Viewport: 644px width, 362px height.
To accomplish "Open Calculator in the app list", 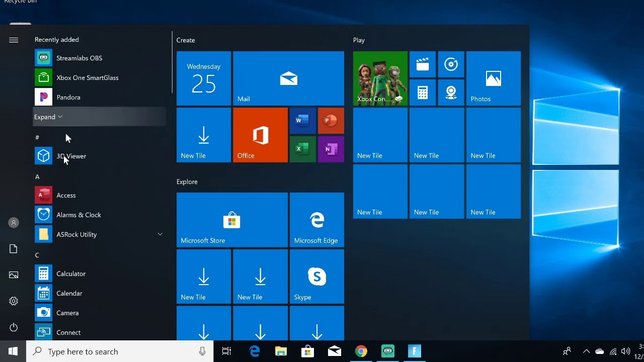I will 100,274.
